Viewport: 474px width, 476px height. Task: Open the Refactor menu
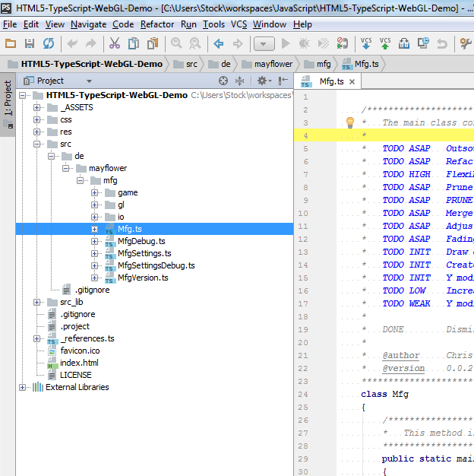[x=157, y=24]
